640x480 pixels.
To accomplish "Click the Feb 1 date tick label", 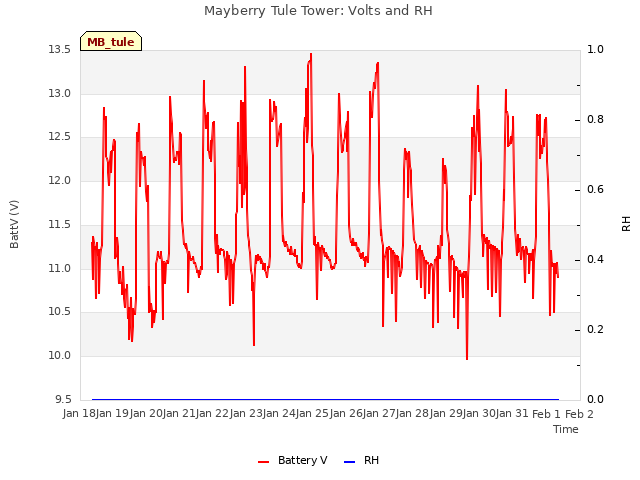I will [546, 414].
